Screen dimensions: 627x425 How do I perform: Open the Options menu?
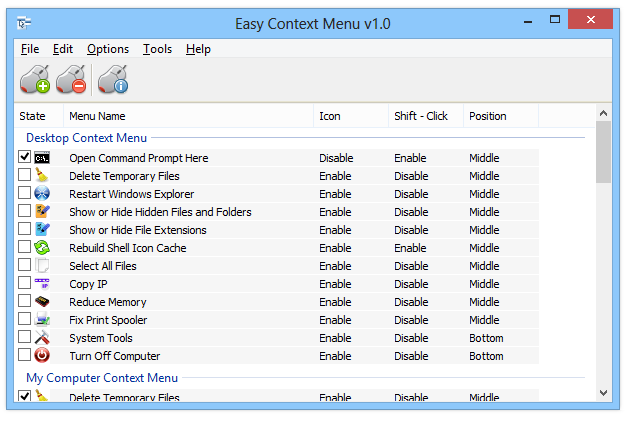pos(108,49)
